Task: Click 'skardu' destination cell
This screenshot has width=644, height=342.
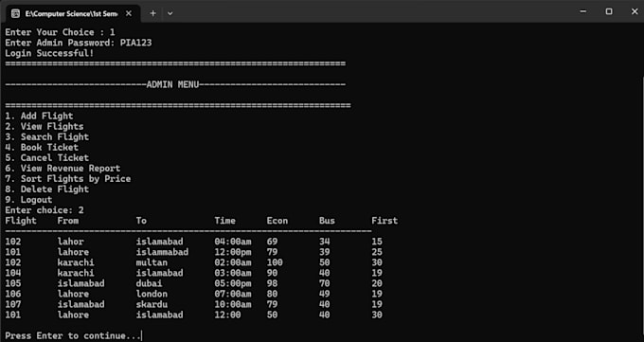Action: [x=152, y=305]
